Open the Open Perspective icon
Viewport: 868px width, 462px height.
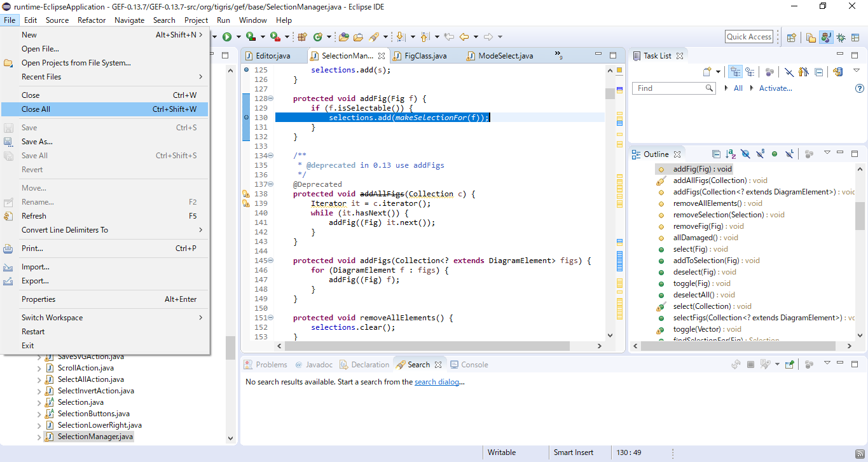(x=791, y=37)
